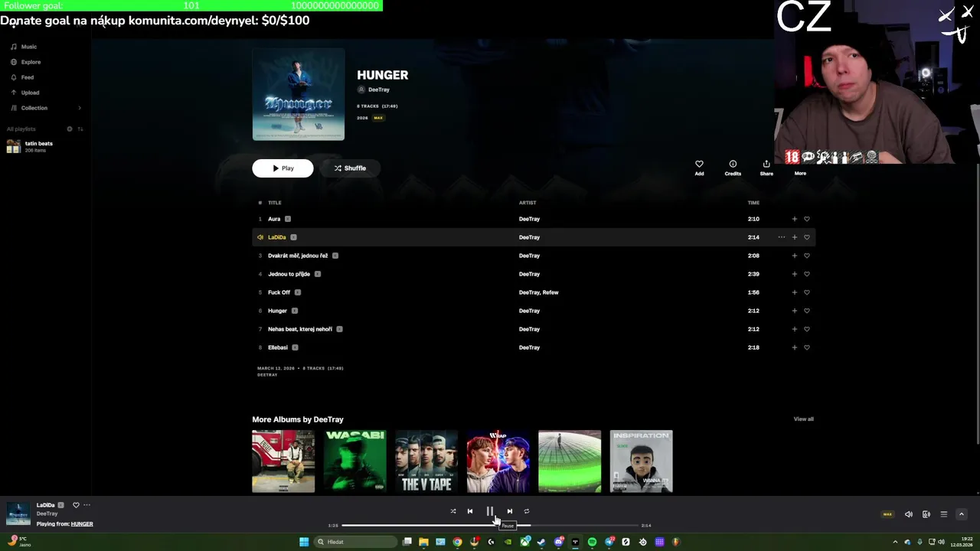
Task: Shuffle the HUNGER album
Action: [350, 168]
